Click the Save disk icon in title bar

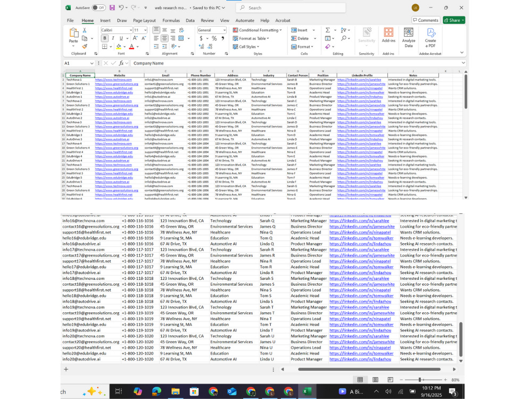(x=112, y=7)
